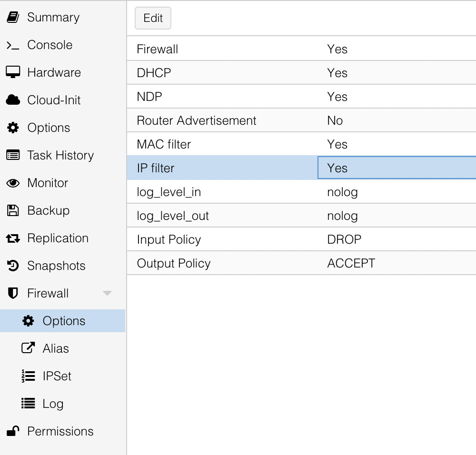Image resolution: width=476 pixels, height=455 pixels.
Task: Open the IPSet firewall page
Action: coord(57,376)
